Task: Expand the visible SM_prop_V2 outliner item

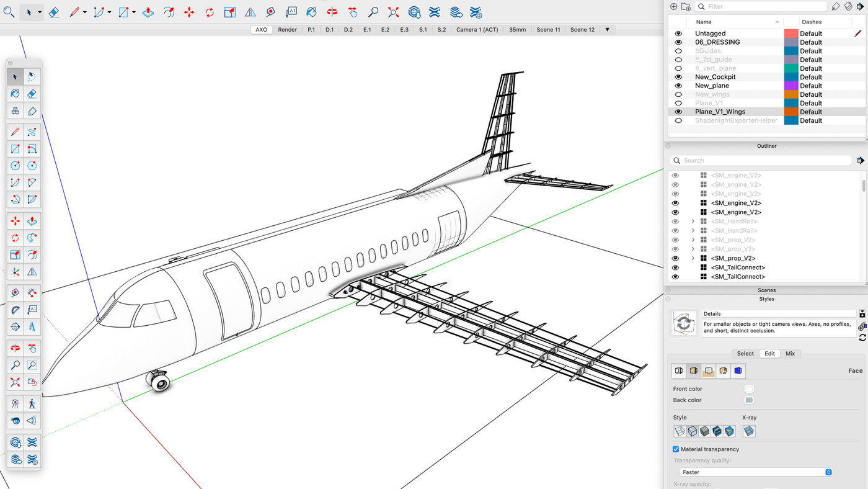Action: point(693,258)
